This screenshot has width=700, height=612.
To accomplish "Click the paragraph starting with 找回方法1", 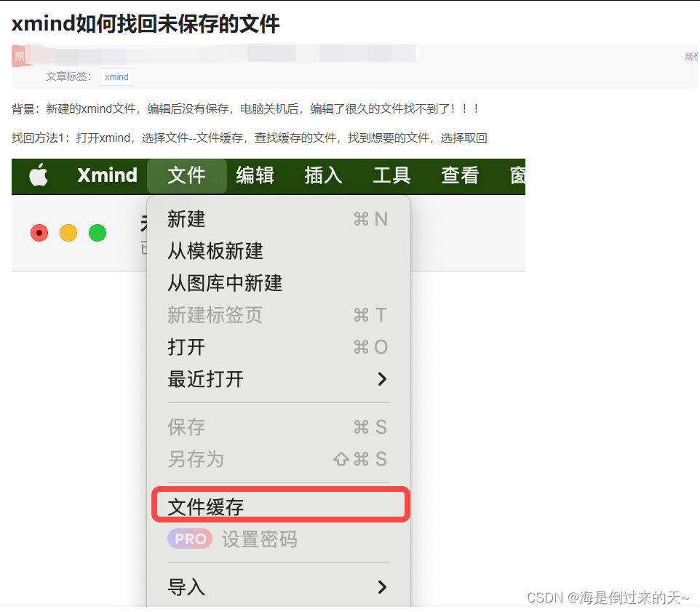I will point(249,138).
